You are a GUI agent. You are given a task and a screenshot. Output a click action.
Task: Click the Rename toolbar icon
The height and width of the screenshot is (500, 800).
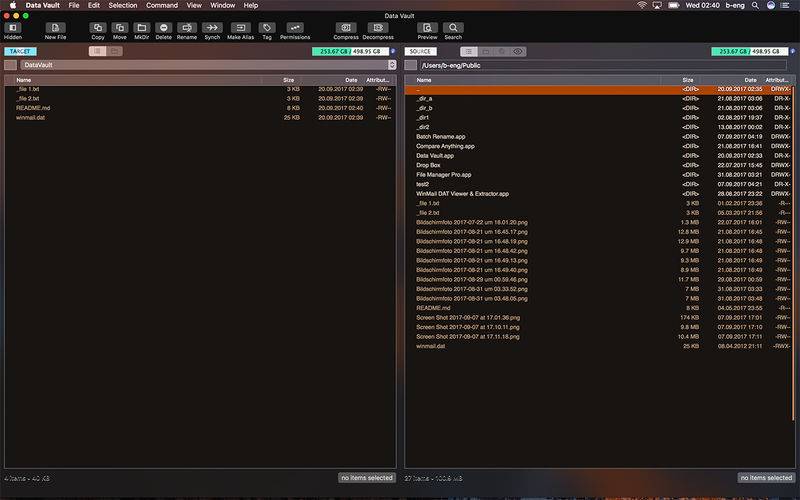[187, 28]
